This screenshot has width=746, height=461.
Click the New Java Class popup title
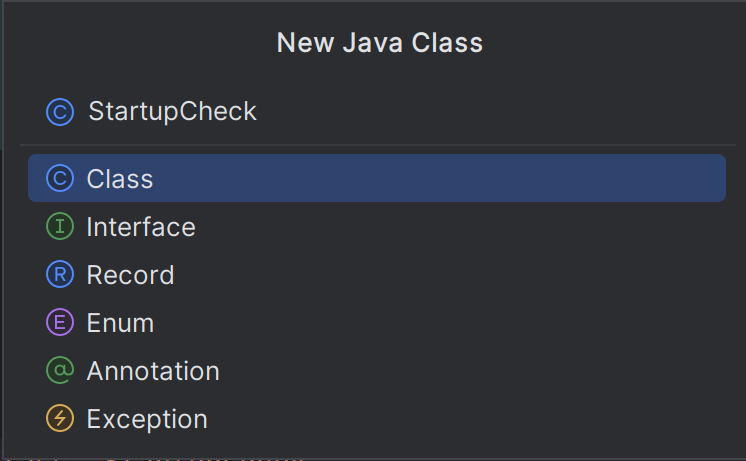379,43
